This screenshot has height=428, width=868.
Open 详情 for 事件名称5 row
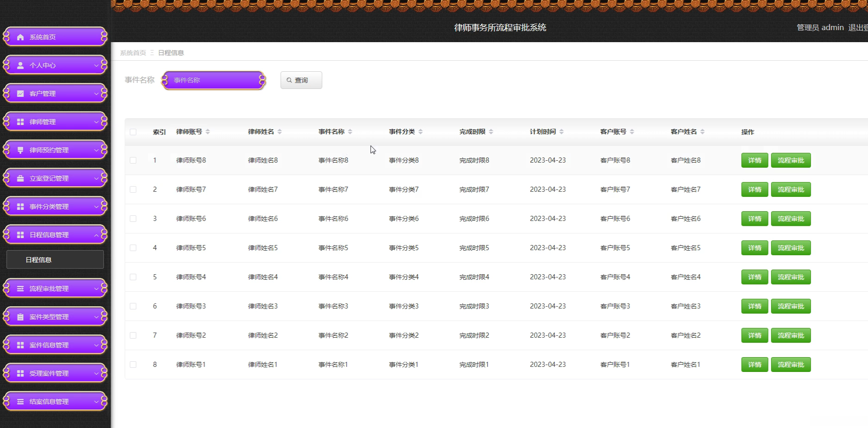coord(755,248)
